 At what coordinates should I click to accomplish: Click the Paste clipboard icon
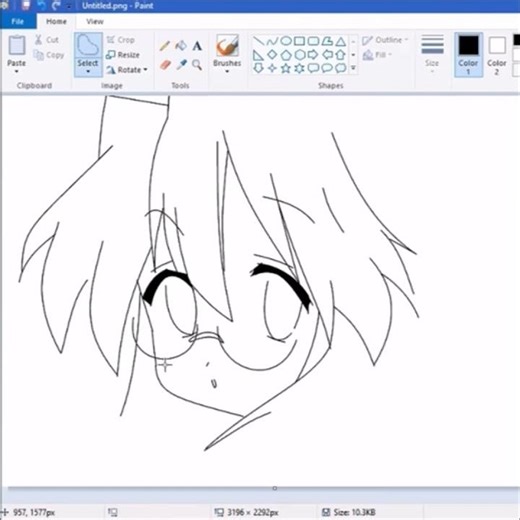tap(17, 45)
